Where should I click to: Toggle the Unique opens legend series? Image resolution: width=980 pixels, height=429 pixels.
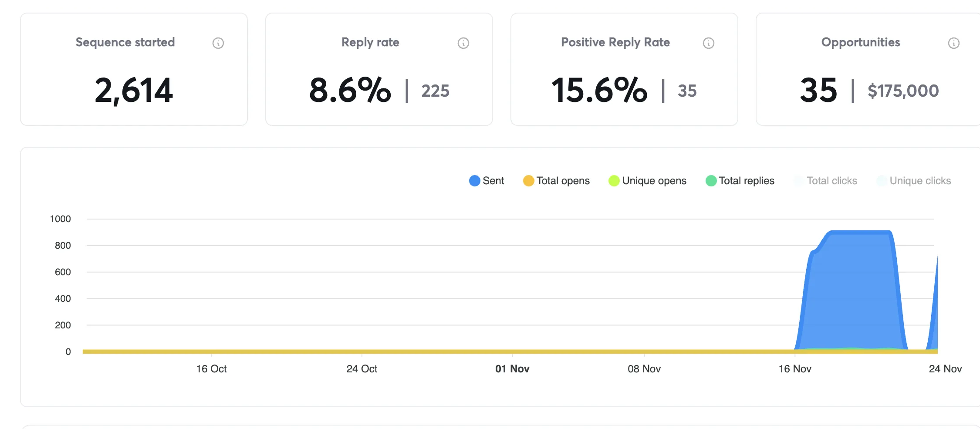pyautogui.click(x=647, y=181)
